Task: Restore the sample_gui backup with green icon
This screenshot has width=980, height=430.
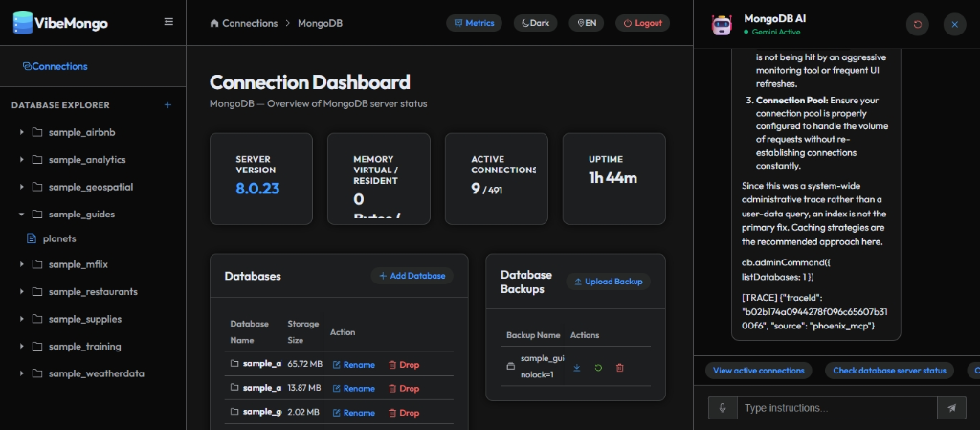Action: [x=598, y=368]
